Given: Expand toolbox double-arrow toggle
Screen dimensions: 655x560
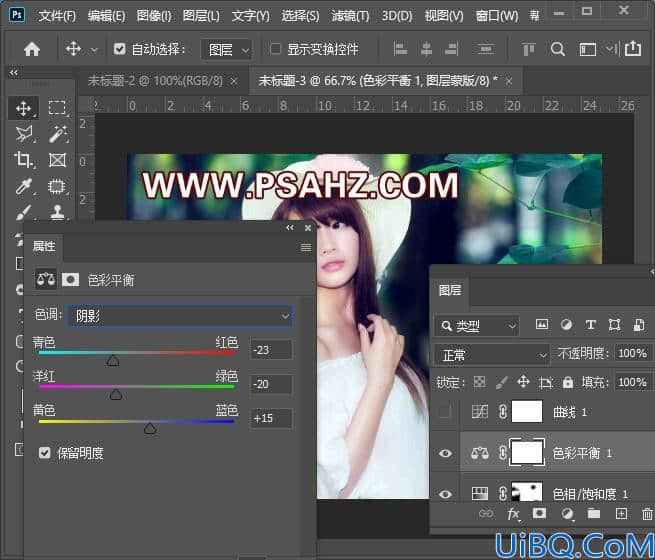Looking at the screenshot, I should [x=14, y=73].
